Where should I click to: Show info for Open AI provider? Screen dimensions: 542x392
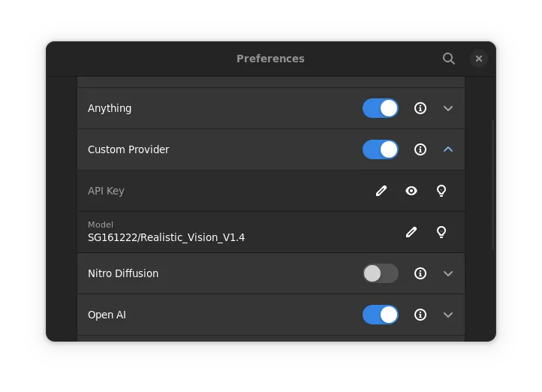pyautogui.click(x=420, y=315)
